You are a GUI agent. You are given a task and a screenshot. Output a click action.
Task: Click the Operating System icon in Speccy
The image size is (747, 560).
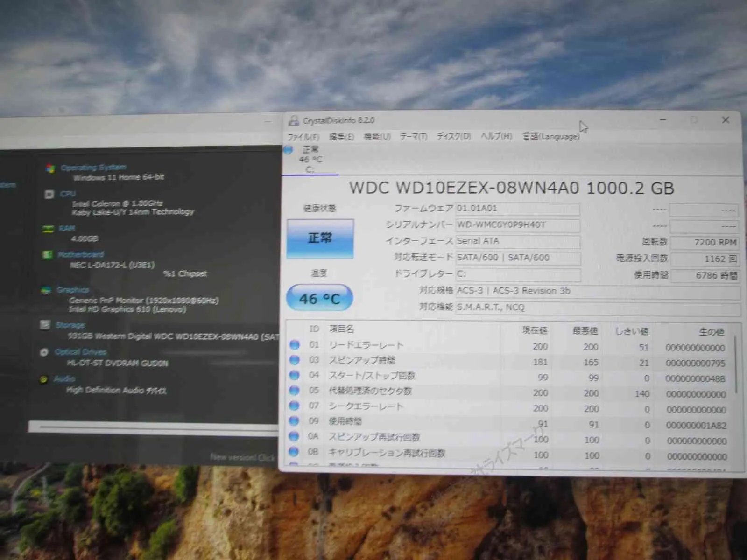[50, 168]
